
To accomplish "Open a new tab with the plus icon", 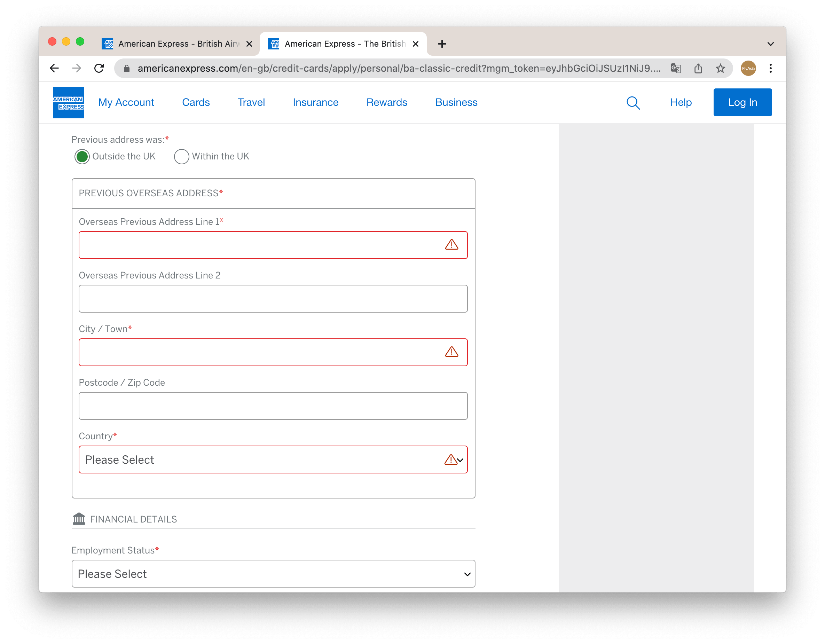I will click(x=442, y=44).
